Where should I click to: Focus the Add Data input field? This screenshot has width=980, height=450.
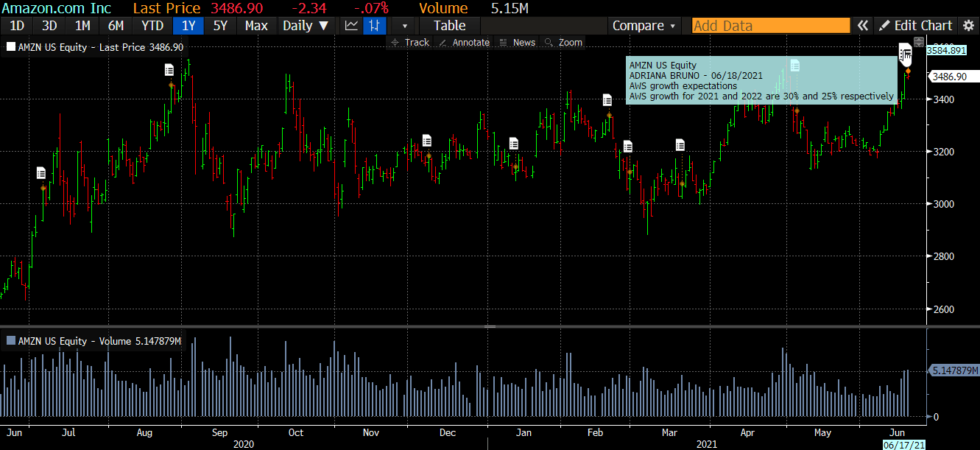point(770,26)
